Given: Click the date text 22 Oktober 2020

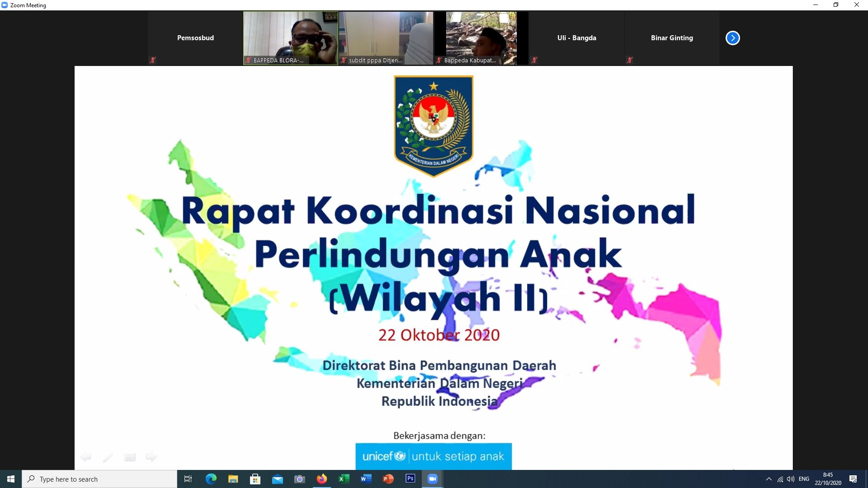Looking at the screenshot, I should (x=439, y=335).
